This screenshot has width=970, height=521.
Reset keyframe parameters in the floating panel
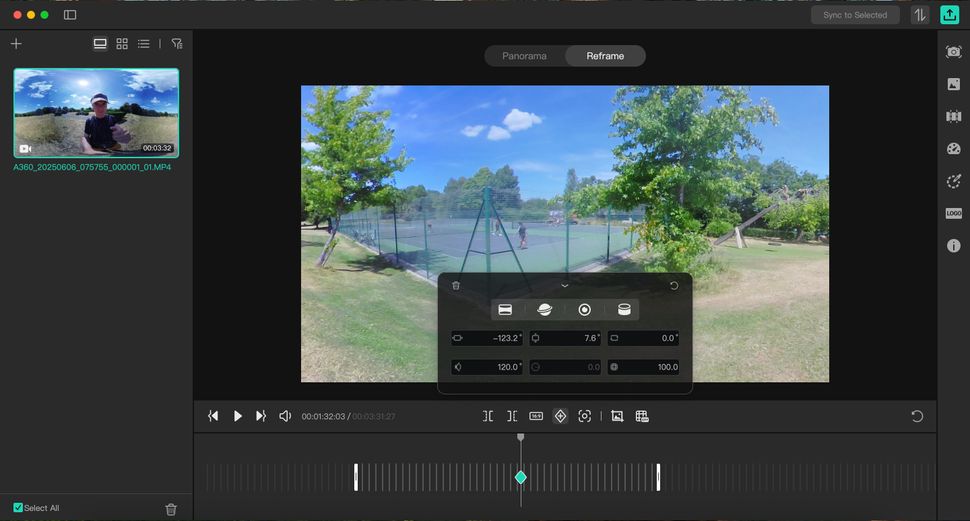pos(674,286)
